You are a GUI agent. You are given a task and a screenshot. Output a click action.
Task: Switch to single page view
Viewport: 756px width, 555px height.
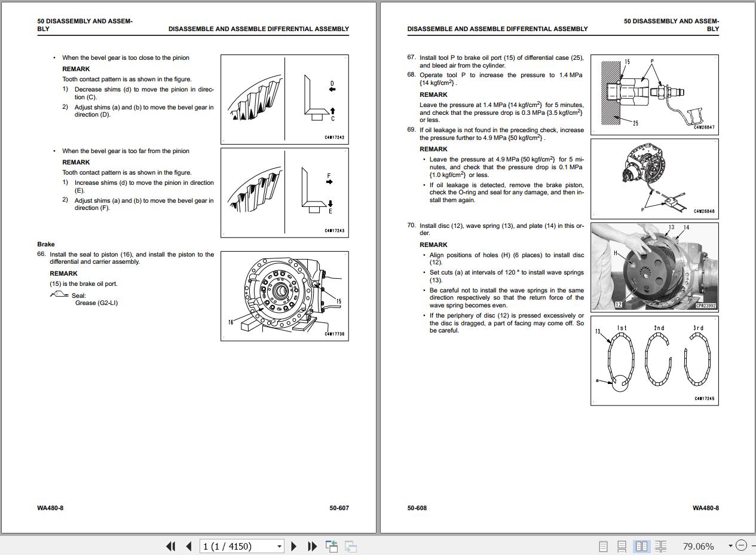(x=603, y=546)
